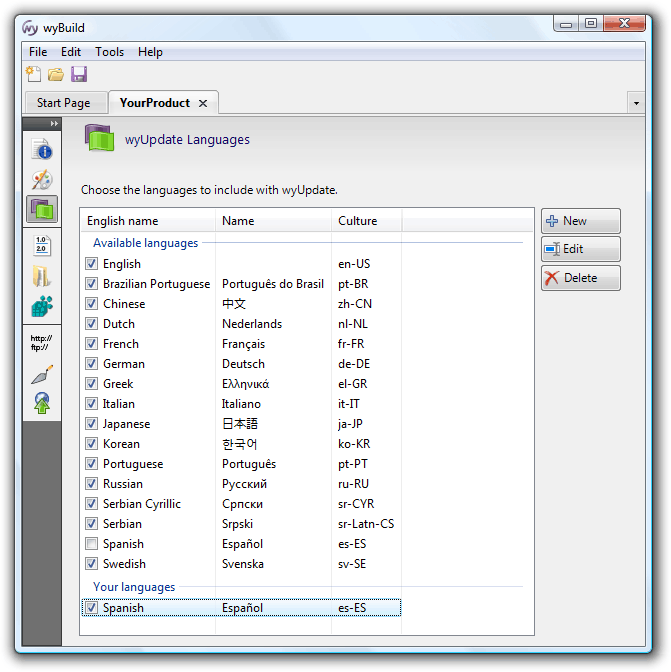Click the Deutsch name cell
This screenshot has height=672, width=671.
point(243,364)
